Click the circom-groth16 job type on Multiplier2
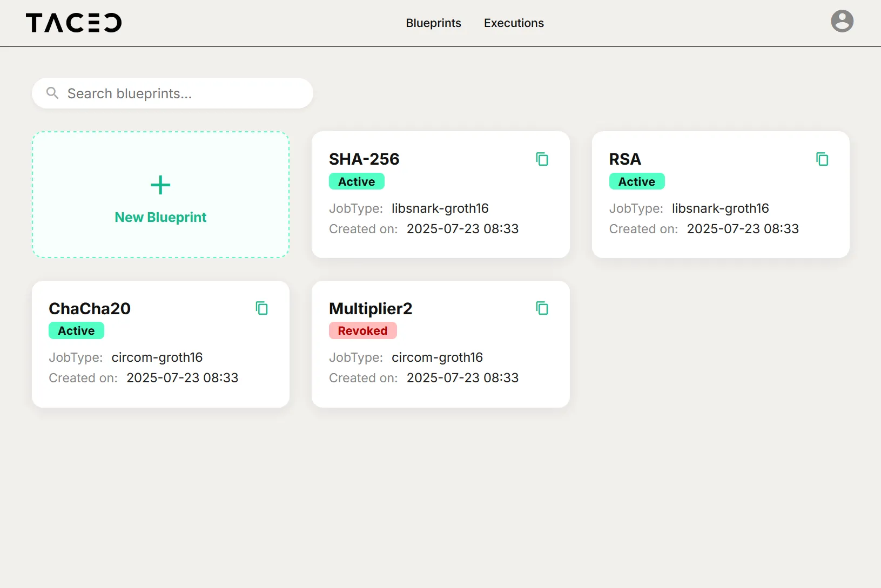The image size is (881, 588). tap(438, 357)
